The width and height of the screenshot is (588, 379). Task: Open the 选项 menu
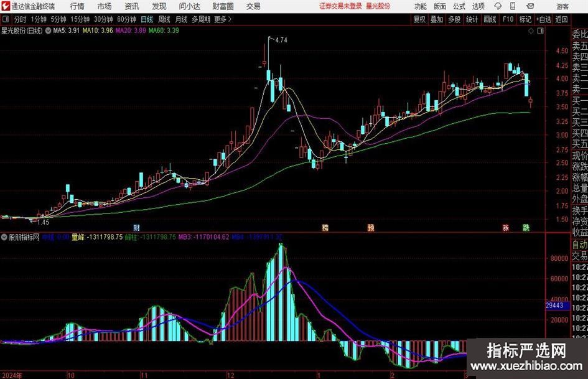[478, 6]
